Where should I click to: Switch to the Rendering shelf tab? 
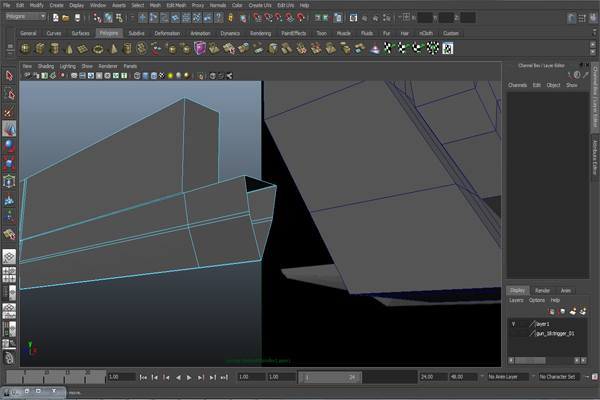(261, 33)
